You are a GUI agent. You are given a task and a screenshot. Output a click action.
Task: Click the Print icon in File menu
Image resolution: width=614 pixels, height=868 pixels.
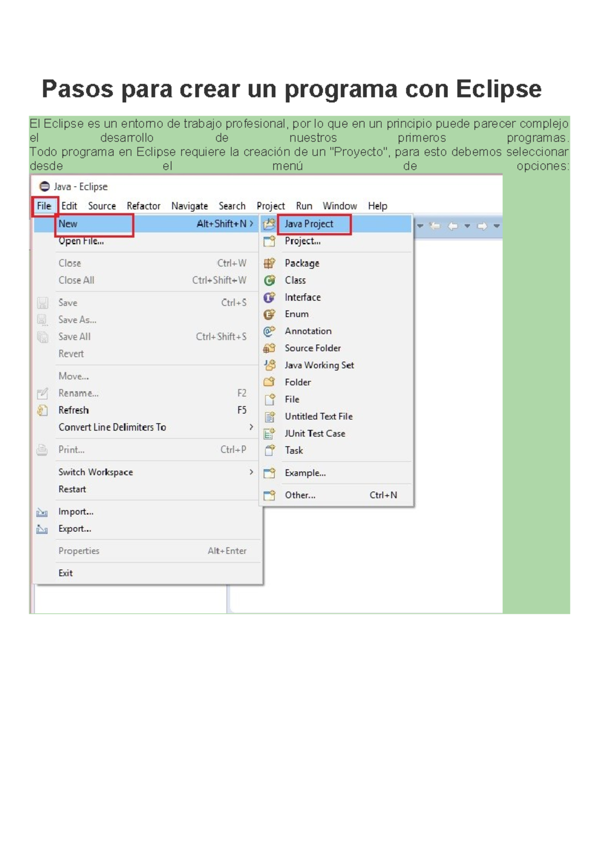(x=42, y=450)
